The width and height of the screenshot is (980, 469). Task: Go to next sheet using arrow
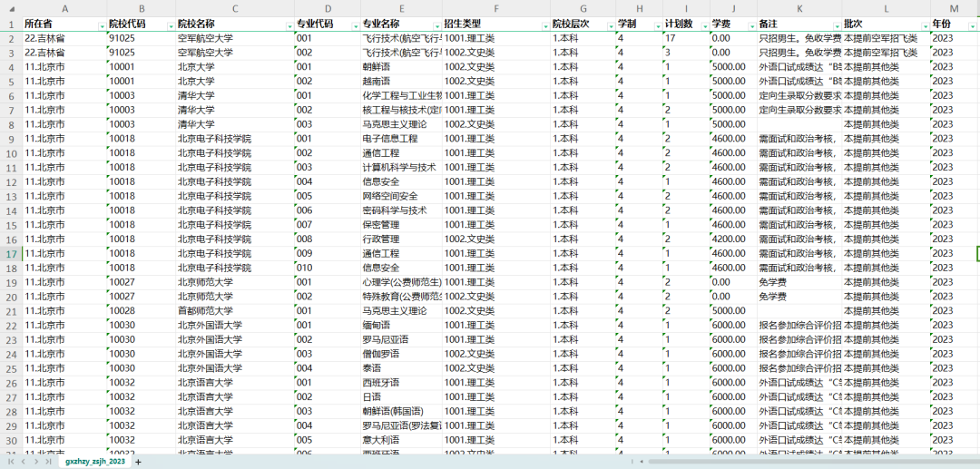coord(35,462)
